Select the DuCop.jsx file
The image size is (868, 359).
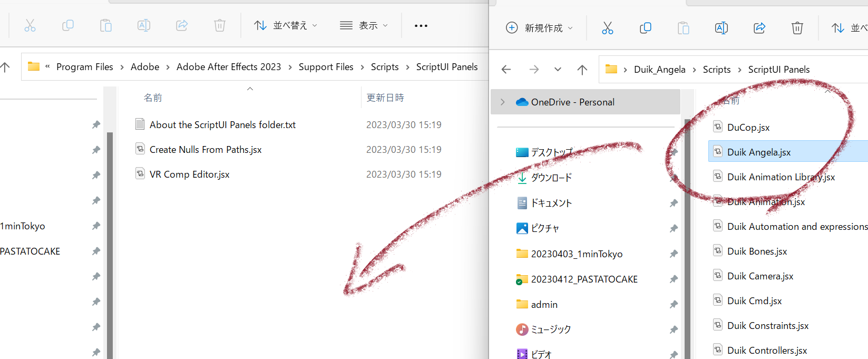click(748, 128)
